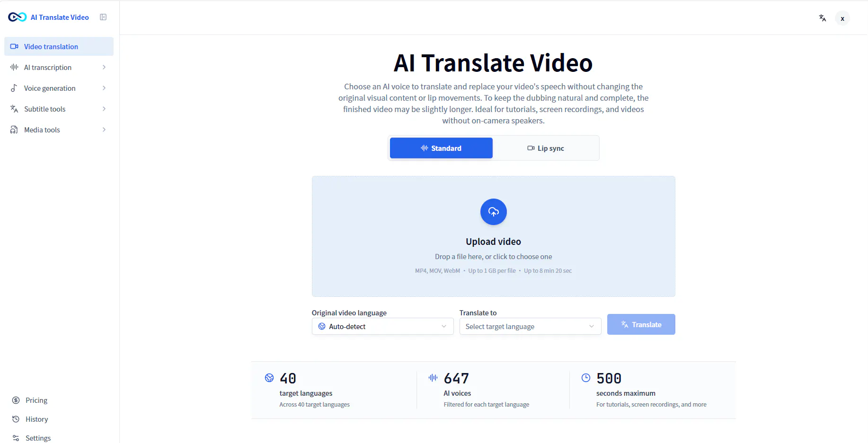
Task: Expand the Subtitle tools submenu chevron
Action: click(x=104, y=109)
